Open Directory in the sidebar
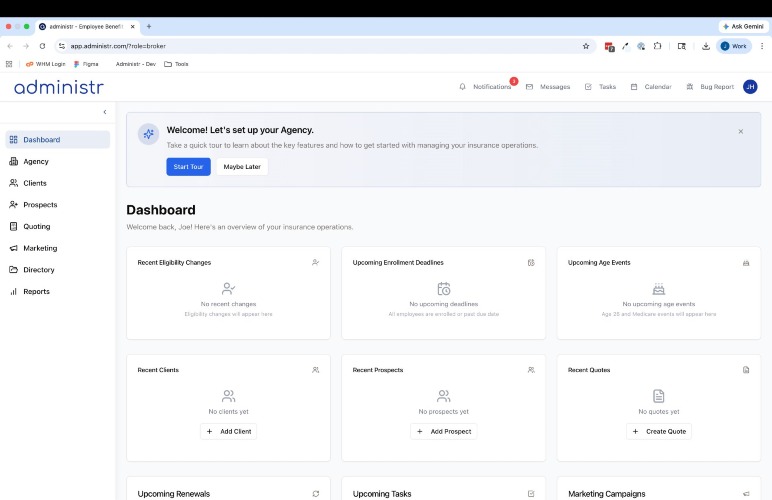772x500 pixels. (x=58, y=270)
